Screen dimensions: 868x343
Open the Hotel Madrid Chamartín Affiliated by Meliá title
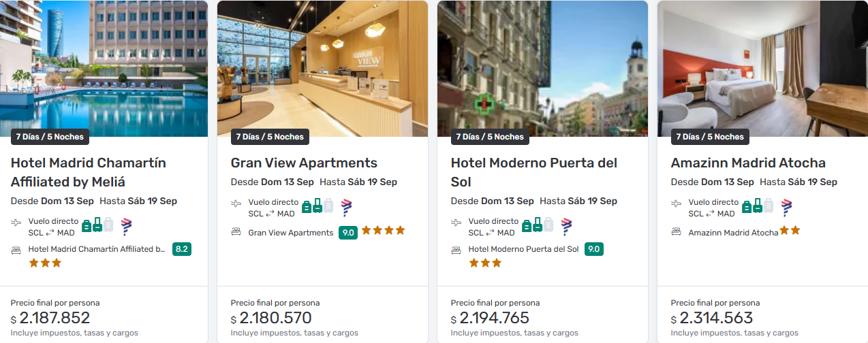pos(89,172)
